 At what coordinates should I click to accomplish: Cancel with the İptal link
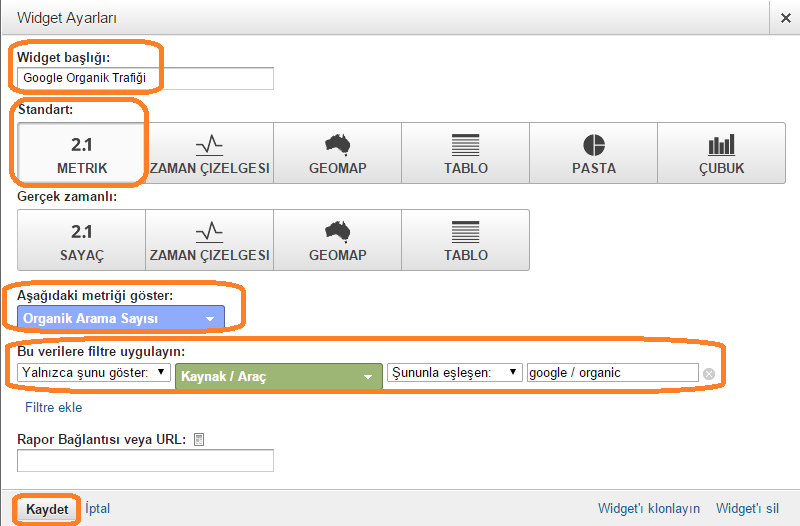97,509
